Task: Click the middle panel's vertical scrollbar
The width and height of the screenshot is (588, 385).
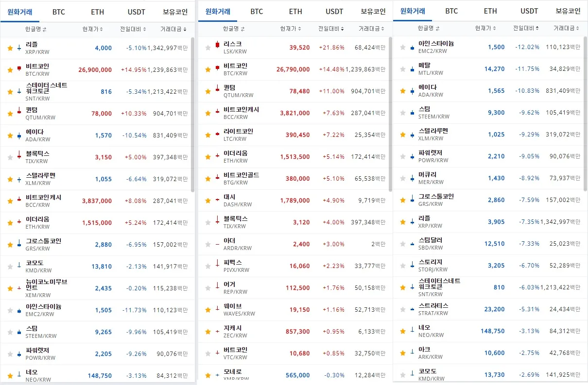Action: pyautogui.click(x=391, y=114)
